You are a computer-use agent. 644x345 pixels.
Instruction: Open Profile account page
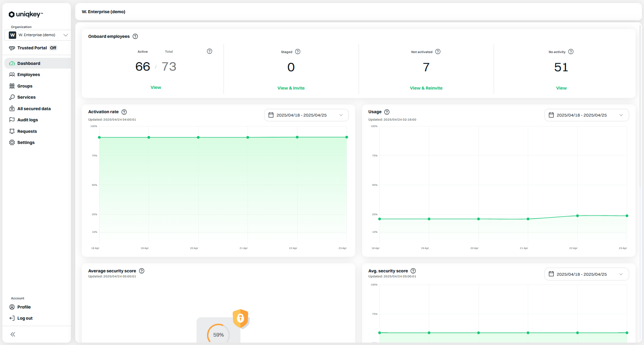[x=38, y=307]
